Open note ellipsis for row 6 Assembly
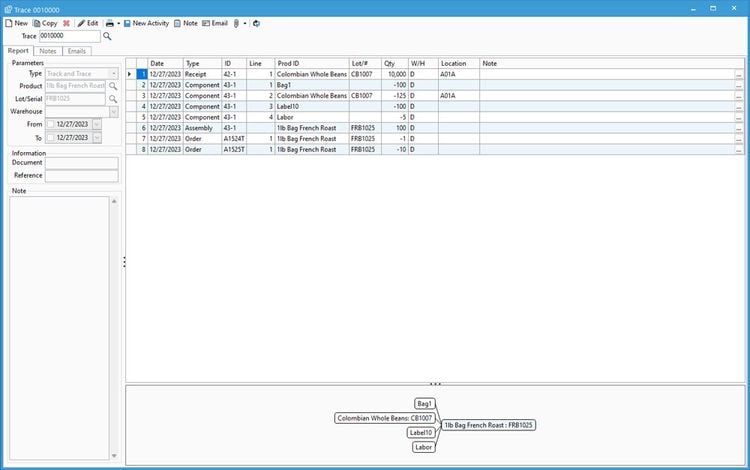 pyautogui.click(x=739, y=128)
